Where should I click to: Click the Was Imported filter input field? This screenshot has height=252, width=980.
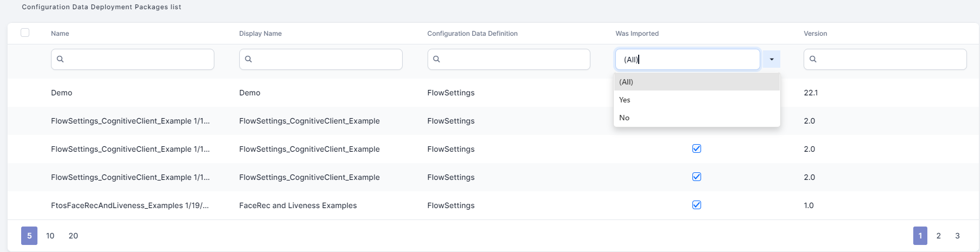(x=687, y=60)
